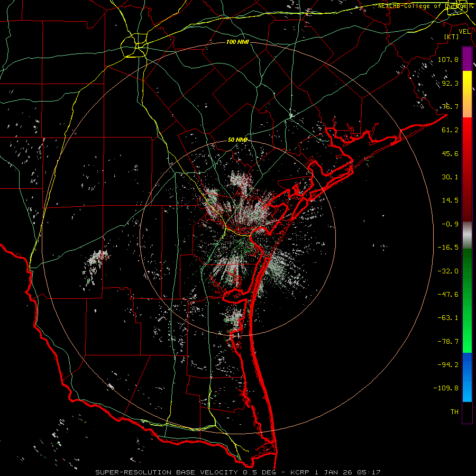Click the -32.0 velocity scale value

(448, 271)
